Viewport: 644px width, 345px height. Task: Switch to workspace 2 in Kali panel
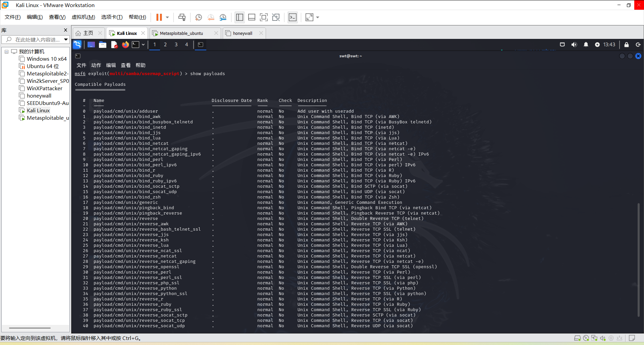[165, 45]
